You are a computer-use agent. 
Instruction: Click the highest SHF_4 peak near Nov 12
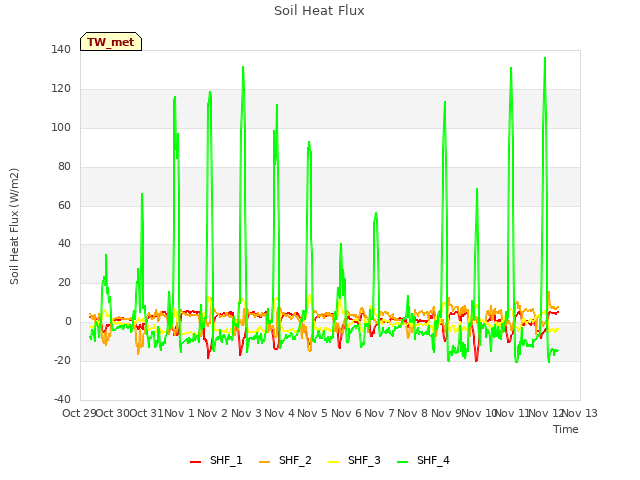coord(545,58)
